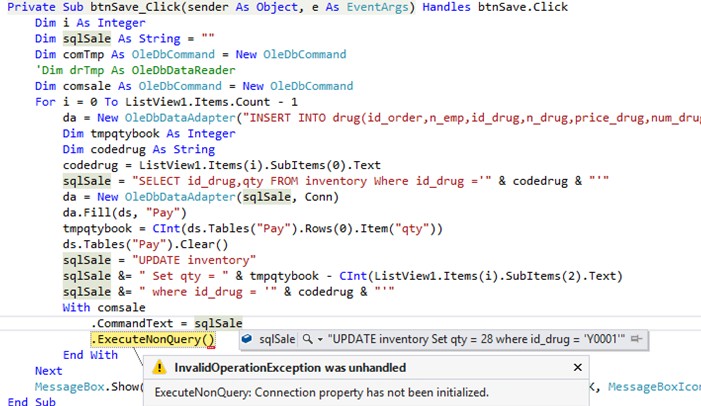Click the ' where id_drug = ' line
This screenshot has width=701, height=406.
point(228,292)
